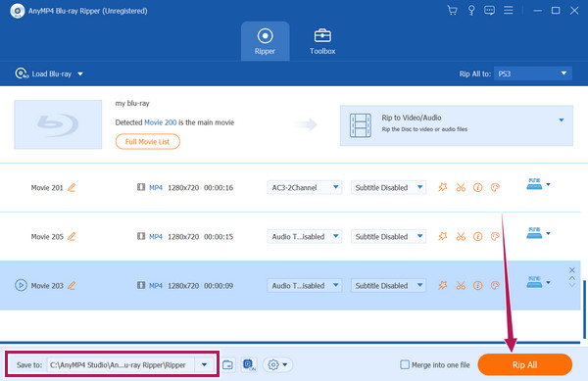The width and height of the screenshot is (588, 381).
Task: Open the enhance palette icon for Movie 203
Action: coord(495,285)
